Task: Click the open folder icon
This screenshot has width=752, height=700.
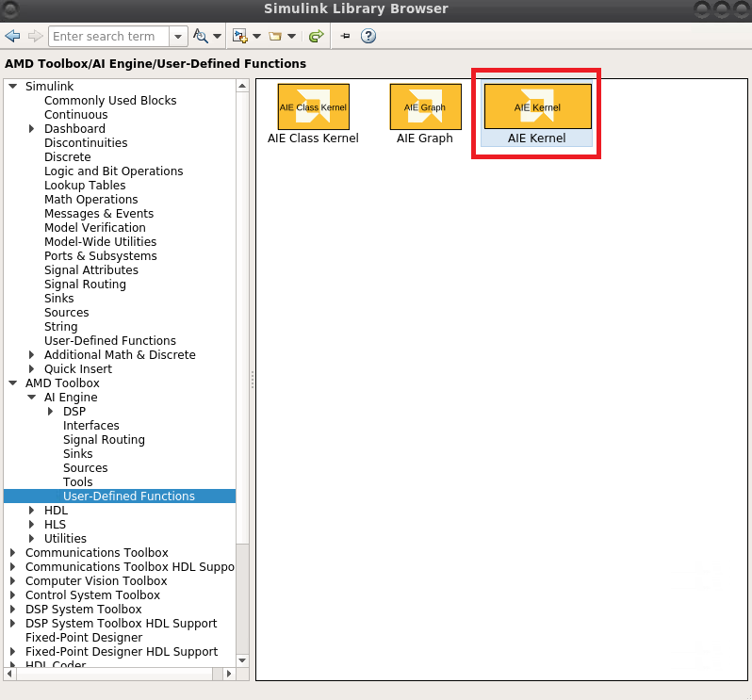Action: pos(275,37)
